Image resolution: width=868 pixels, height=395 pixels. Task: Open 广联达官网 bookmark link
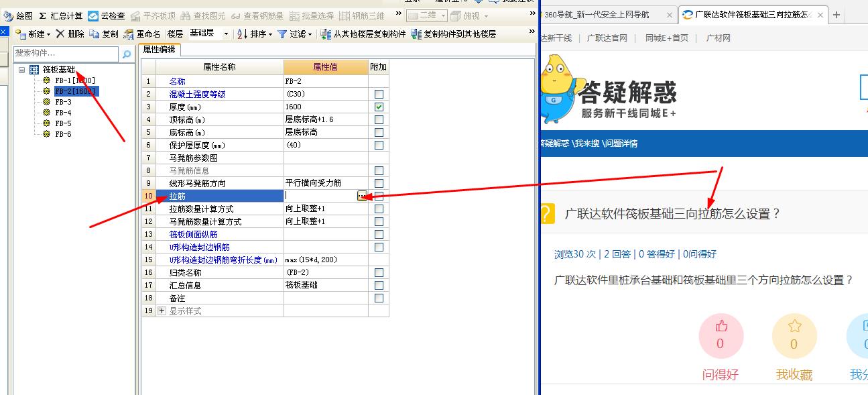pos(607,38)
